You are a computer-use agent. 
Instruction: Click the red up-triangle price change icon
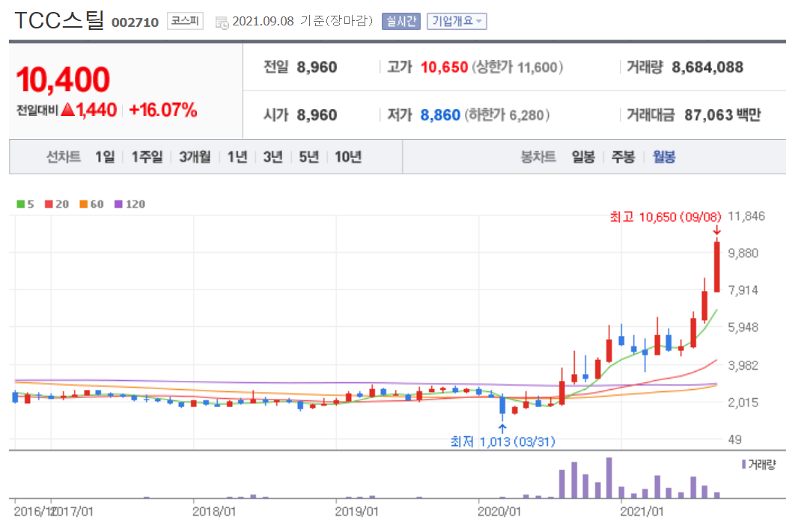[x=67, y=109]
